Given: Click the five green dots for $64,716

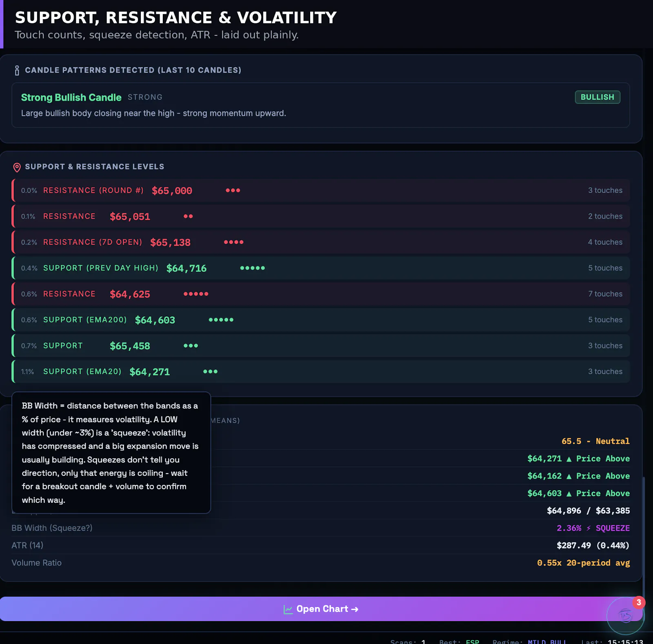Looking at the screenshot, I should coord(253,268).
